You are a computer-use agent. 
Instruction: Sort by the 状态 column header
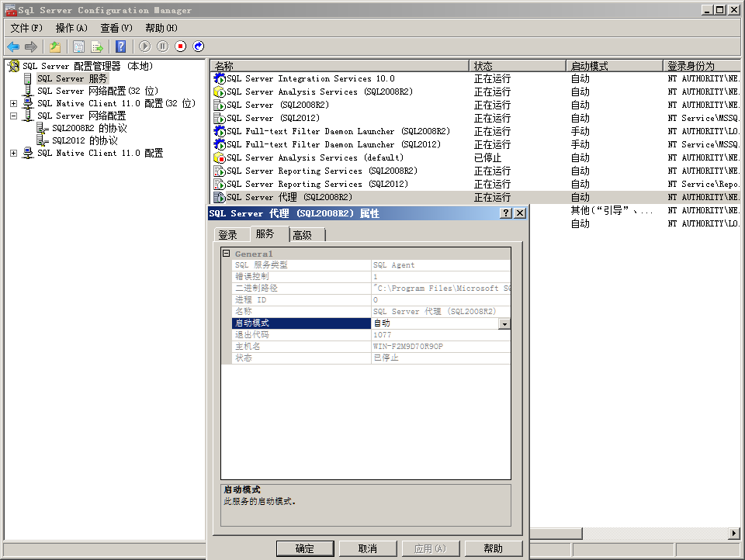(518, 66)
